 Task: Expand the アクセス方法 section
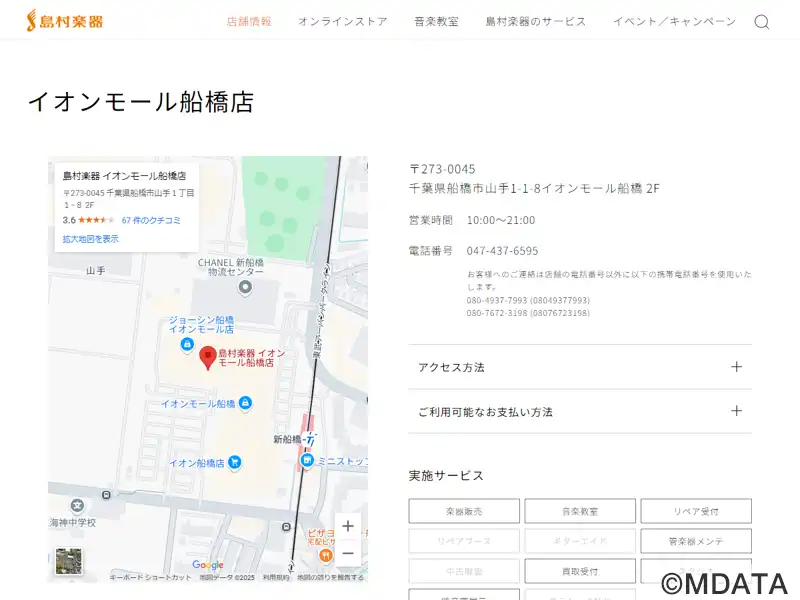click(580, 367)
